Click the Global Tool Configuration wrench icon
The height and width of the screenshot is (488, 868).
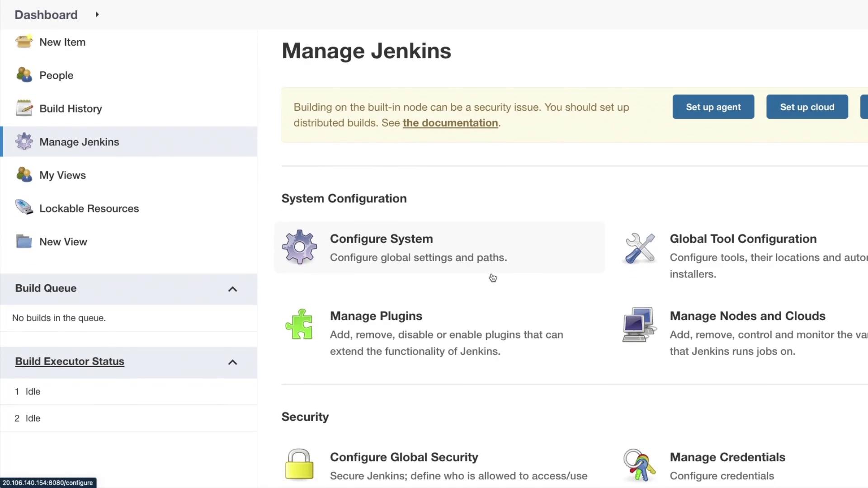(639, 248)
